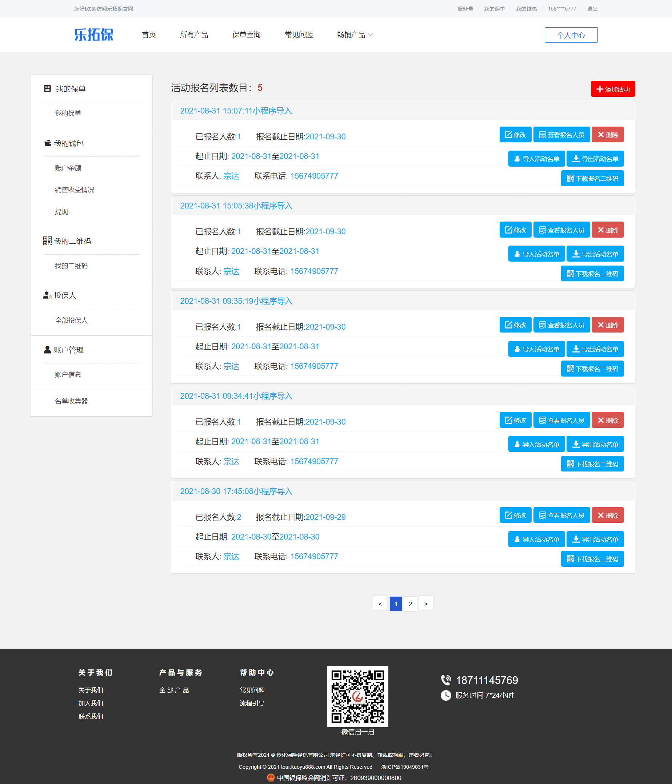Click the 我的保单 sidebar header icon
Viewport: 672px width, 784px height.
[47, 88]
